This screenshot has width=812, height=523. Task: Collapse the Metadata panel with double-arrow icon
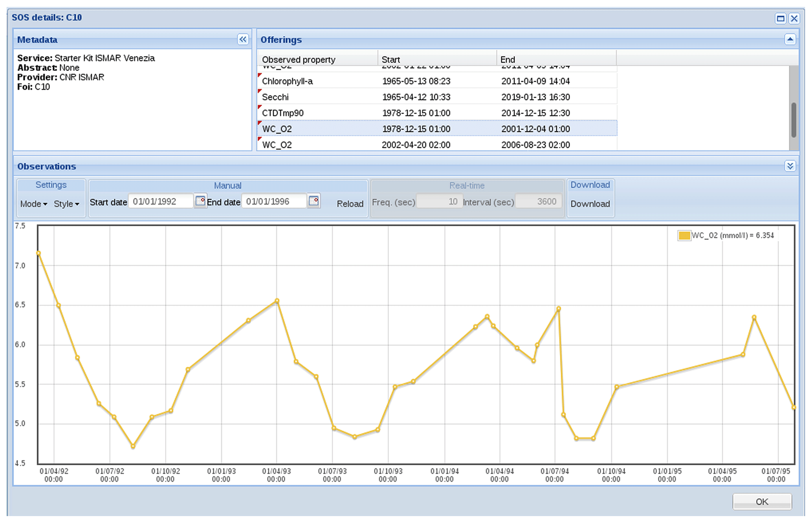coord(243,39)
